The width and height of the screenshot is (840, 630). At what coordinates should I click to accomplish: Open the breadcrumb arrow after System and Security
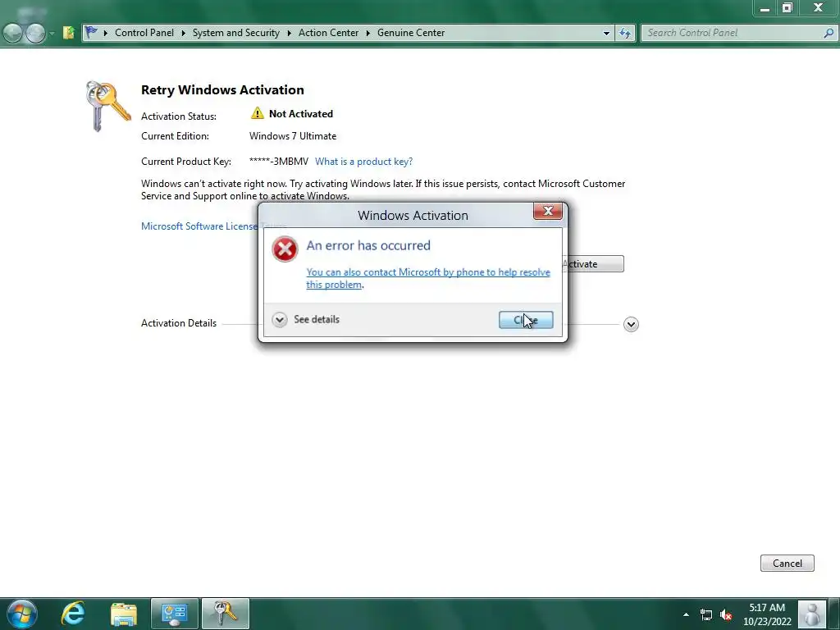coord(290,33)
